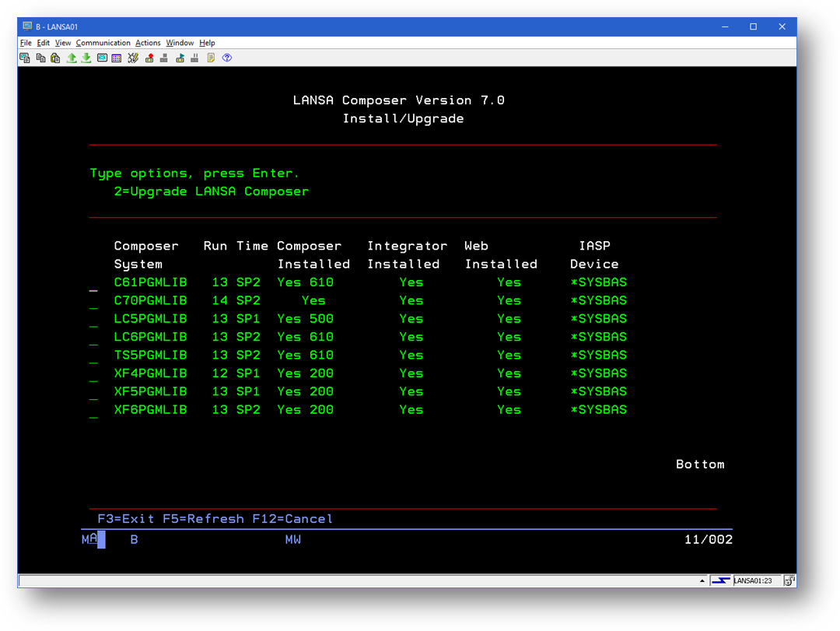840x631 pixels.
Task: Click the '14 SP2' run time value
Action: [236, 300]
